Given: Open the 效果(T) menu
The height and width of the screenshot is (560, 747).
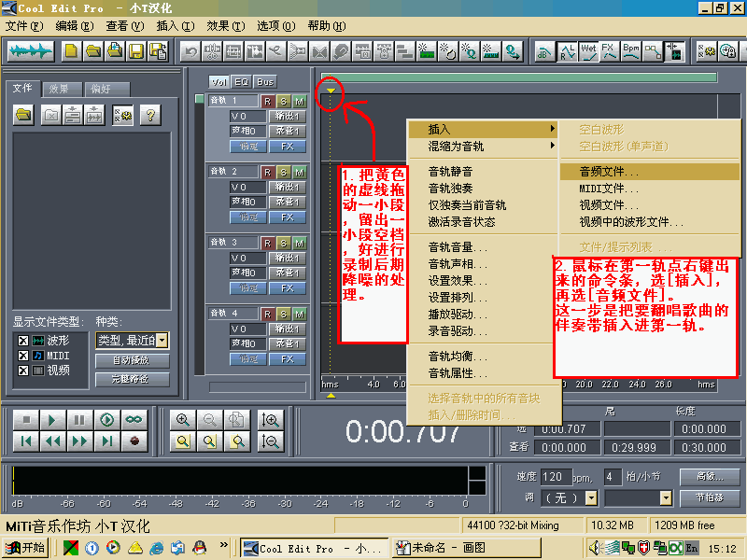Looking at the screenshot, I should [x=225, y=26].
